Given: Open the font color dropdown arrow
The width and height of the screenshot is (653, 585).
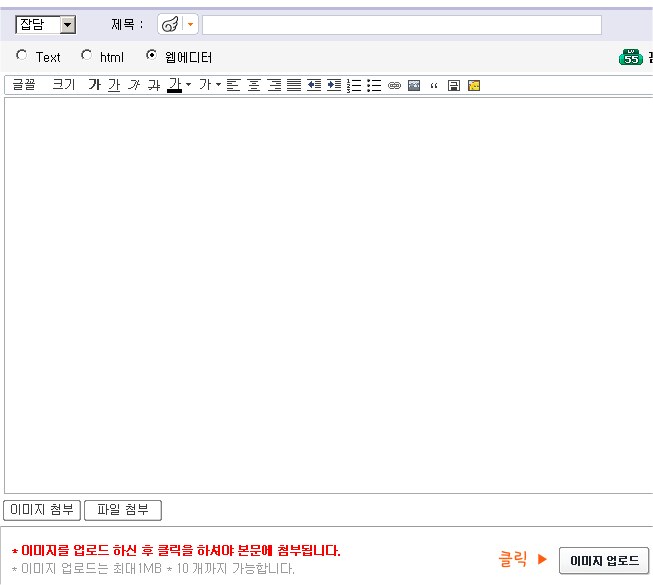Looking at the screenshot, I should 188,86.
